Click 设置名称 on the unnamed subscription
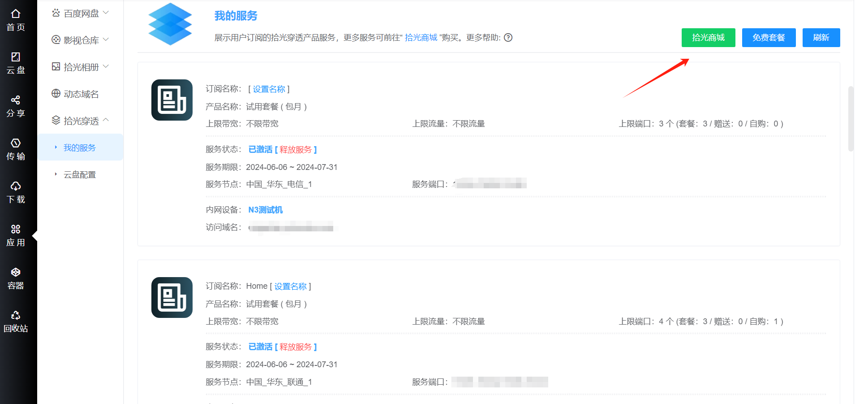Screen dimensions: 868x404 point(269,89)
